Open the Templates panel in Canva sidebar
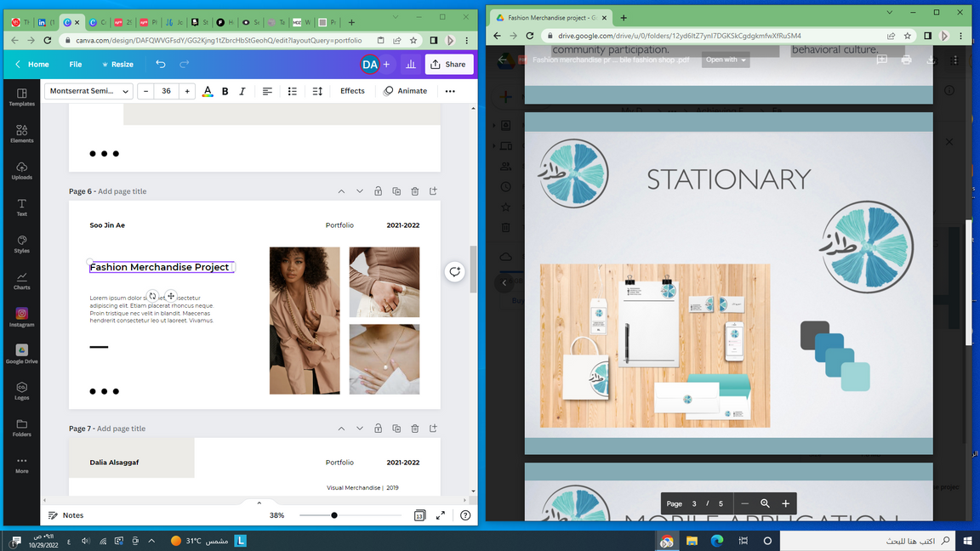The width and height of the screenshot is (980, 551). pos(22,98)
